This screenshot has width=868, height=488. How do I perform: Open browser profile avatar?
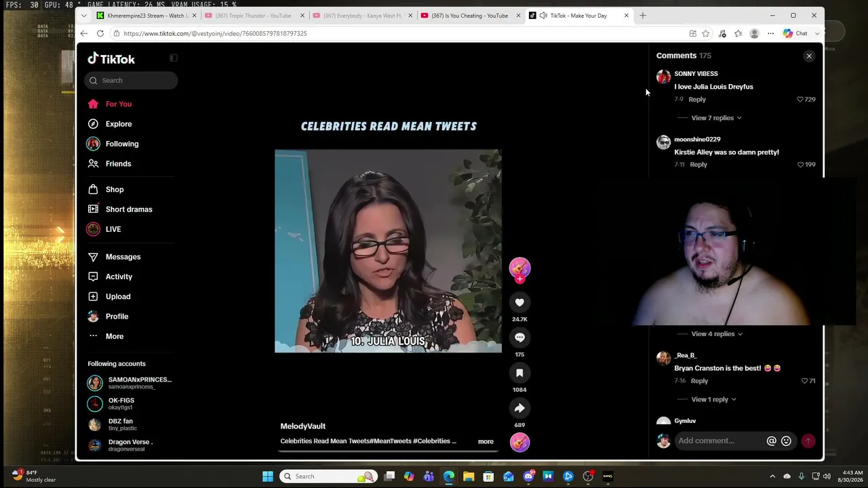tap(754, 33)
